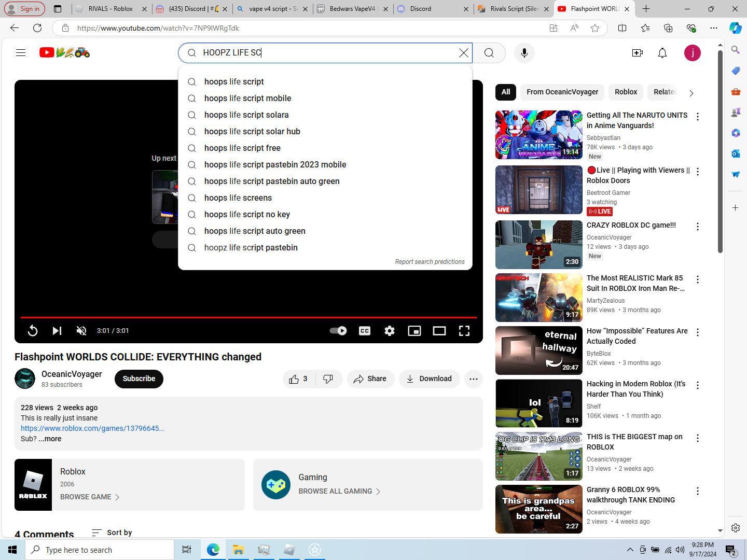Open File Explorer from taskbar
747x560 pixels.
(x=238, y=550)
